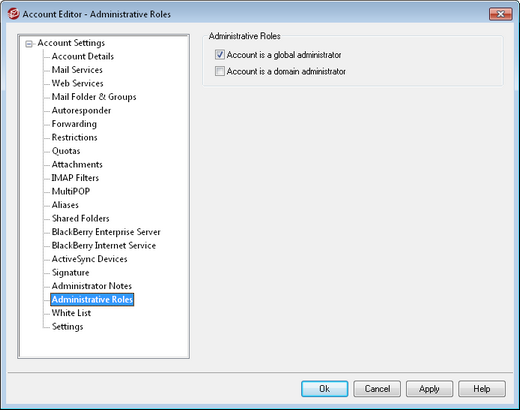Show the Quotas settings
This screenshot has height=410, width=520.
point(66,151)
